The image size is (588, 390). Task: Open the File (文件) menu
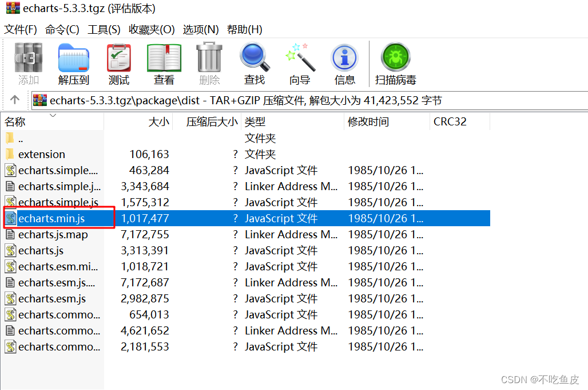click(20, 29)
